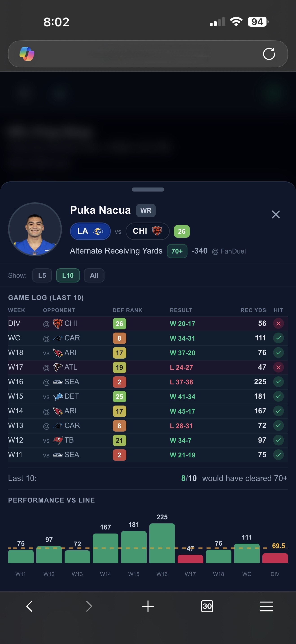The width and height of the screenshot is (296, 644).
Task: Show last 5 games with L5
Action: pos(42,276)
